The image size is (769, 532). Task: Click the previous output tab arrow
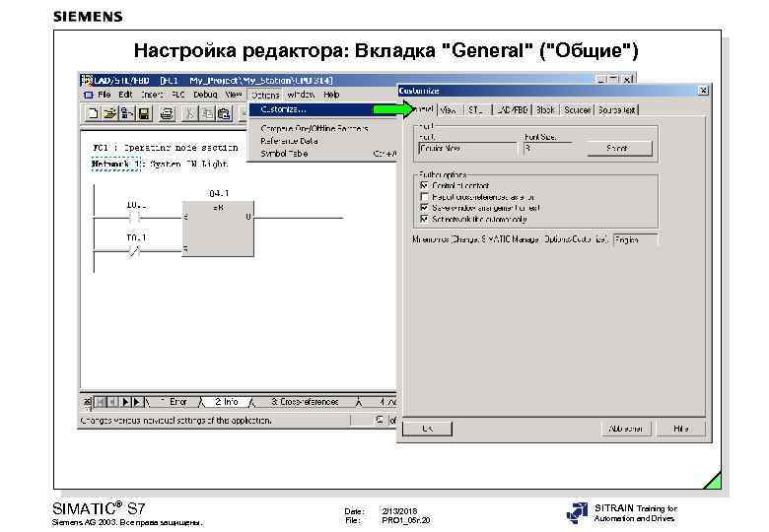[112, 402]
